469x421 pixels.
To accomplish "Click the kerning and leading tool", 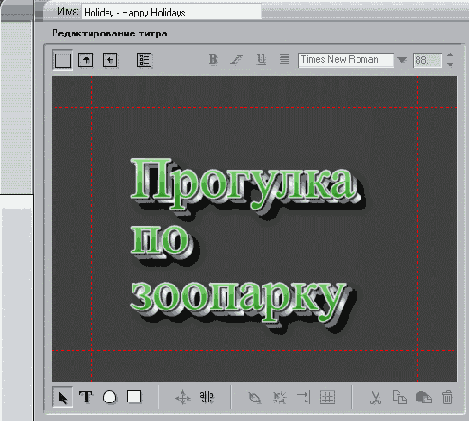I will point(207,397).
